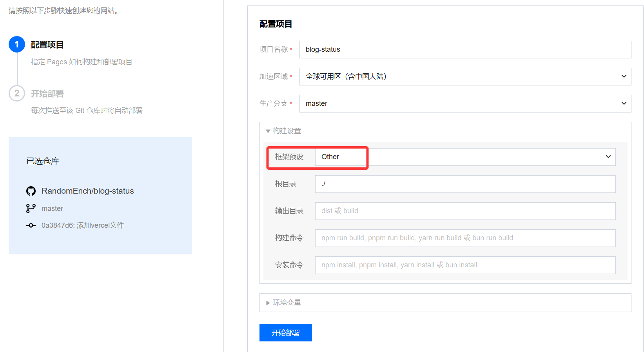
Task: Click the commit text 0a3847d6: 添加vercel文件
Action: click(x=83, y=225)
